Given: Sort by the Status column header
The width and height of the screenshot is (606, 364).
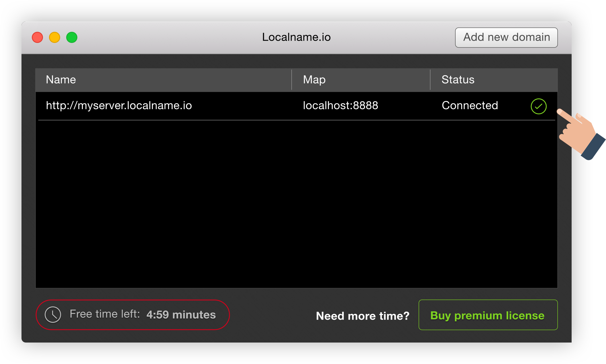Looking at the screenshot, I should tap(458, 80).
